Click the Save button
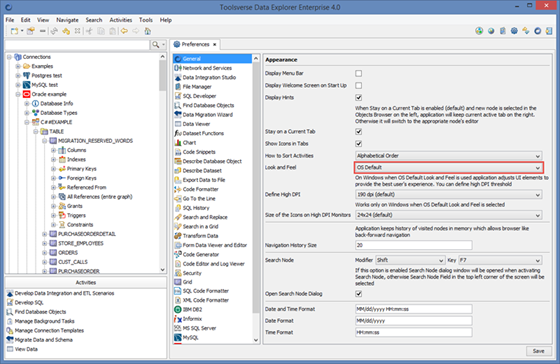Viewport: 560px width, 364px height. click(x=539, y=351)
